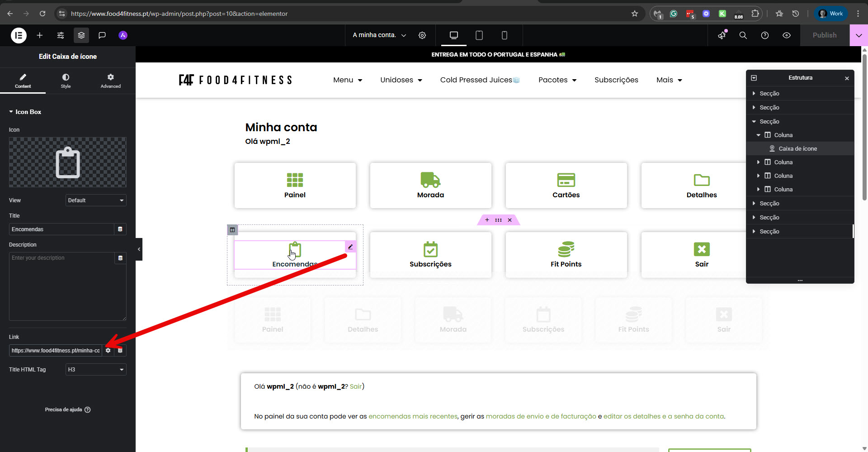
Task: Click the link options gear icon
Action: click(108, 351)
